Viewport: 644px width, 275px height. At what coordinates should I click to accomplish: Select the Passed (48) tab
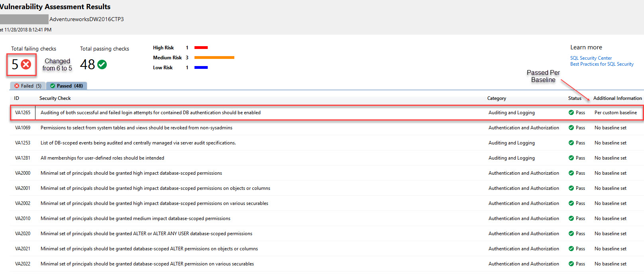[x=67, y=86]
